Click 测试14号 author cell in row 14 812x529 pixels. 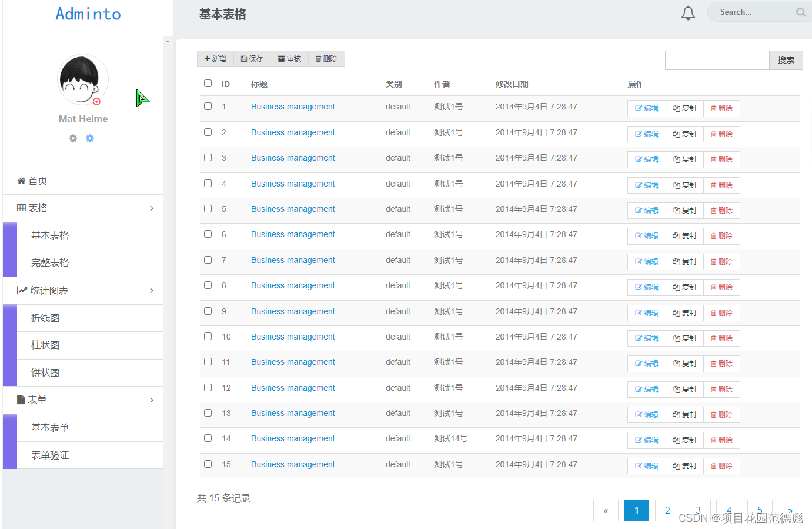[451, 438]
